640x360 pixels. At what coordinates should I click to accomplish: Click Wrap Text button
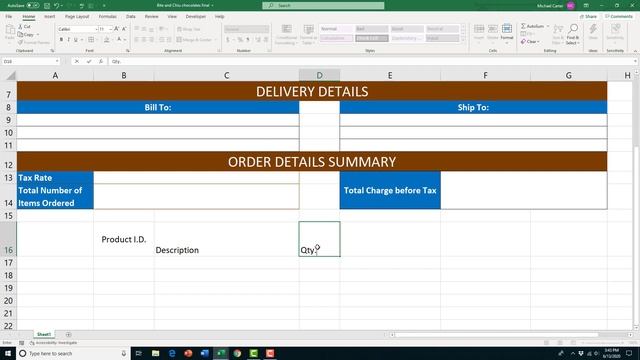point(189,29)
